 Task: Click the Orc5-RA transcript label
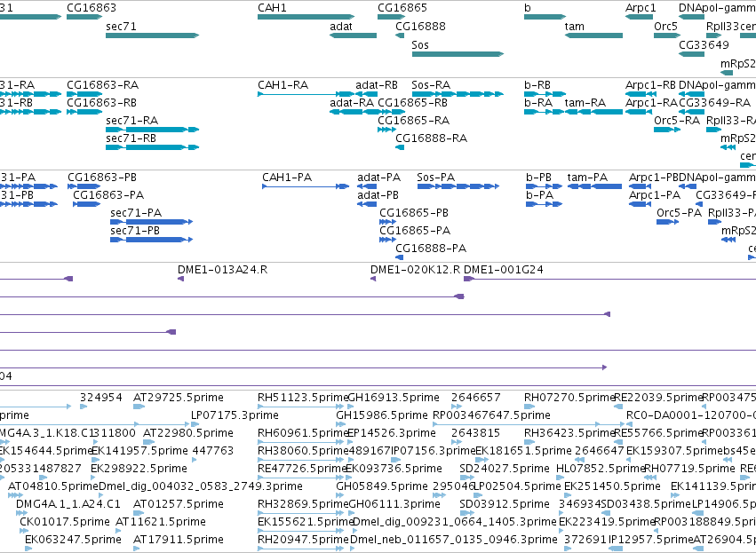676,121
